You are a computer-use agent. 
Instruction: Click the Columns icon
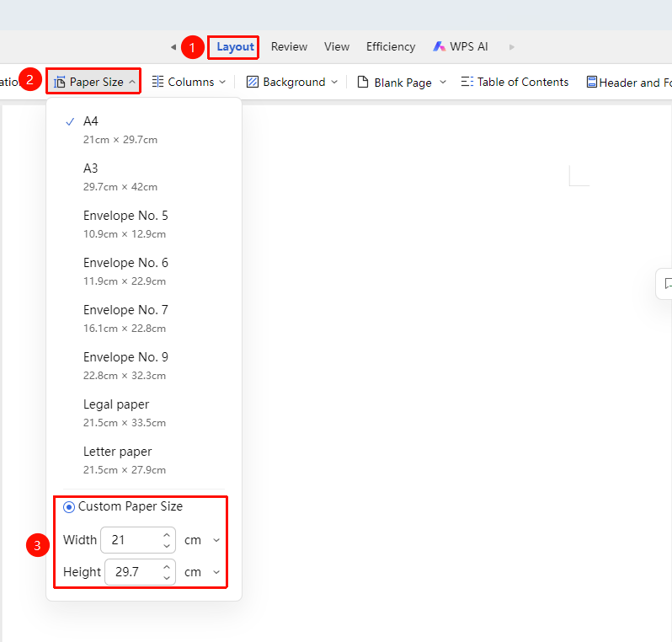tap(157, 82)
